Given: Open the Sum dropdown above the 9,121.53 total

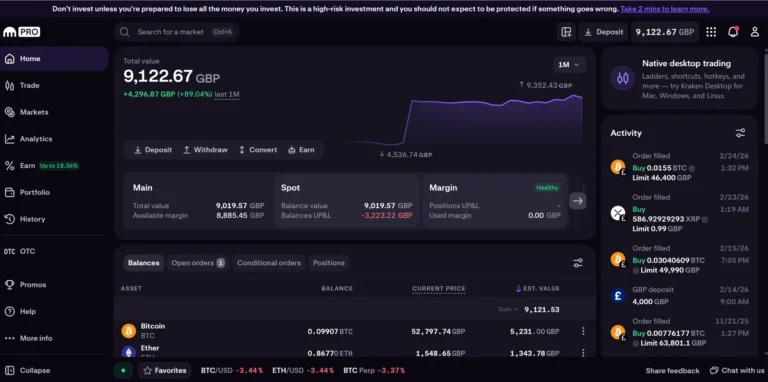Looking at the screenshot, I should (x=508, y=310).
